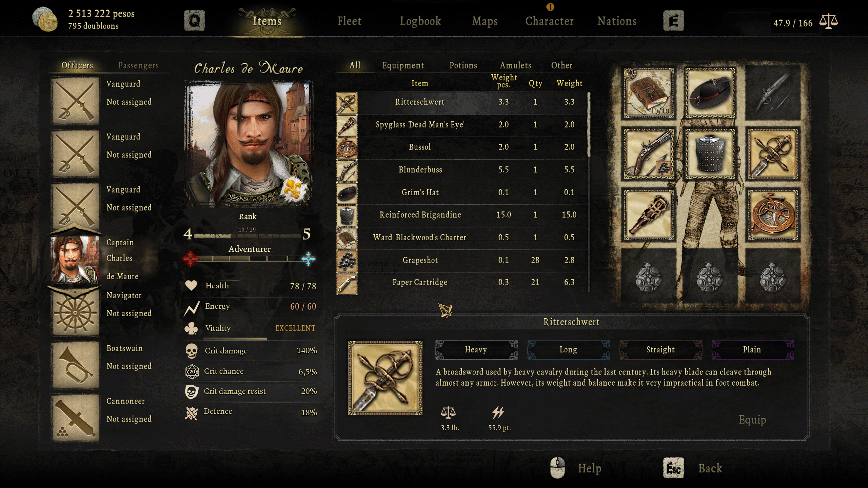
Task: Select the first empty potion flask slot
Action: pos(648,276)
